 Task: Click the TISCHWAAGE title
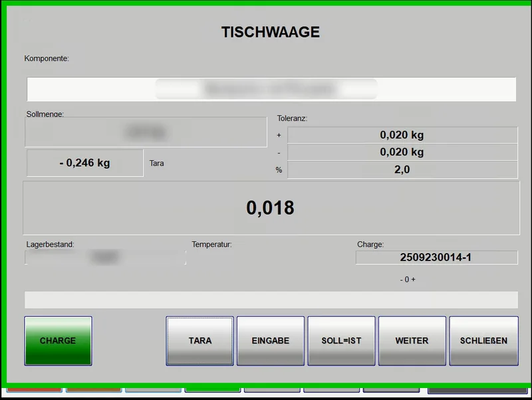point(271,32)
